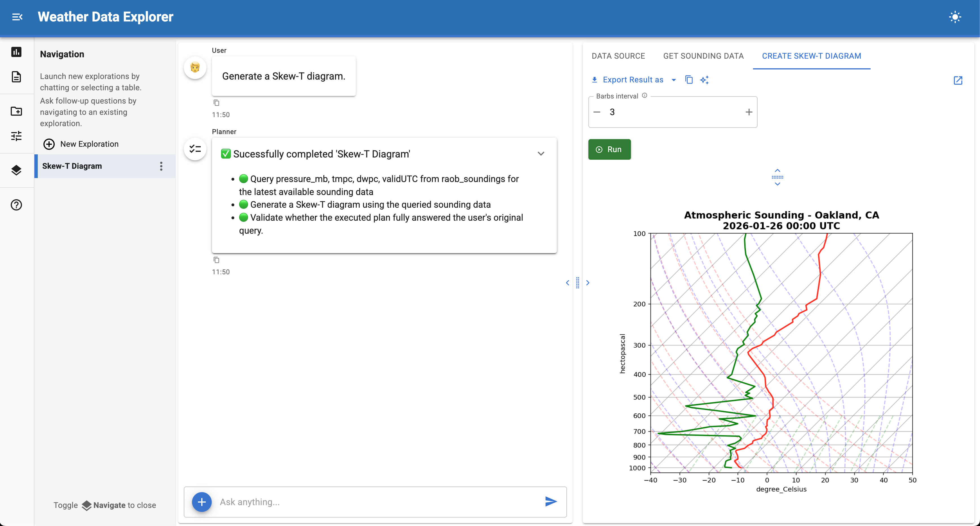980x526 pixels.
Task: Decrease the Barbs interval value
Action: 597,112
